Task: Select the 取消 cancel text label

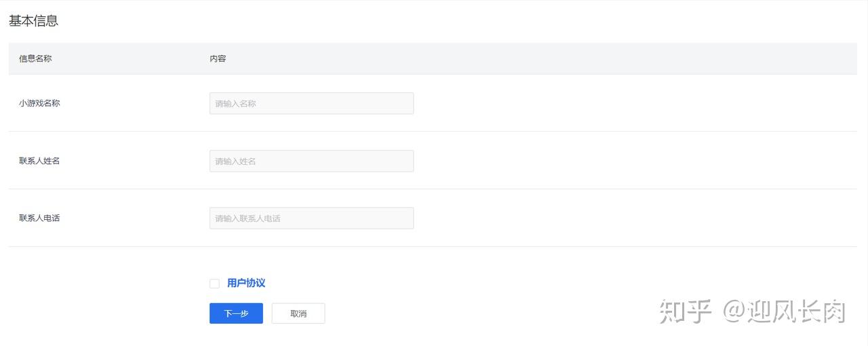Action: click(x=298, y=313)
